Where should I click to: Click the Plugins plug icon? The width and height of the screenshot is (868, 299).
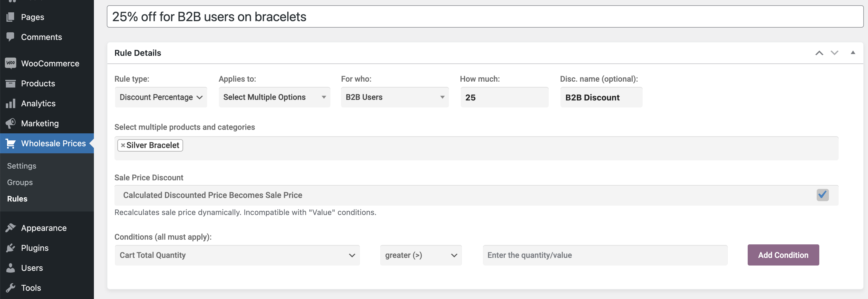click(x=11, y=248)
